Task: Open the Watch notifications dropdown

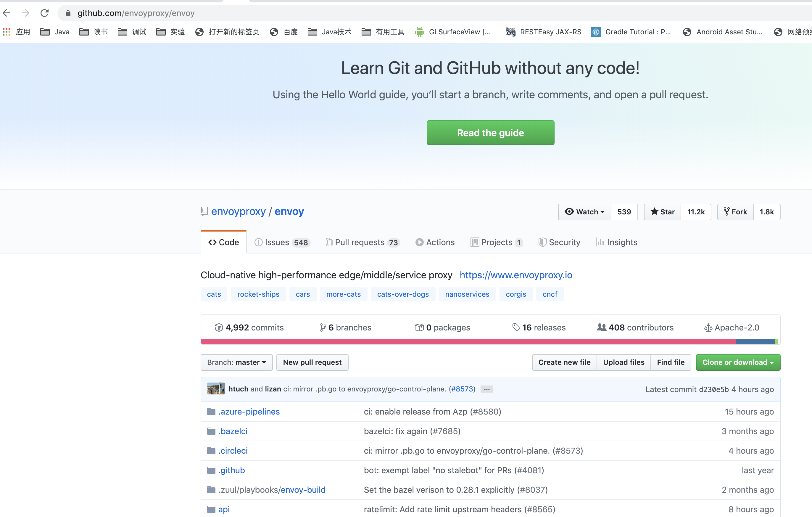Action: pyautogui.click(x=584, y=212)
